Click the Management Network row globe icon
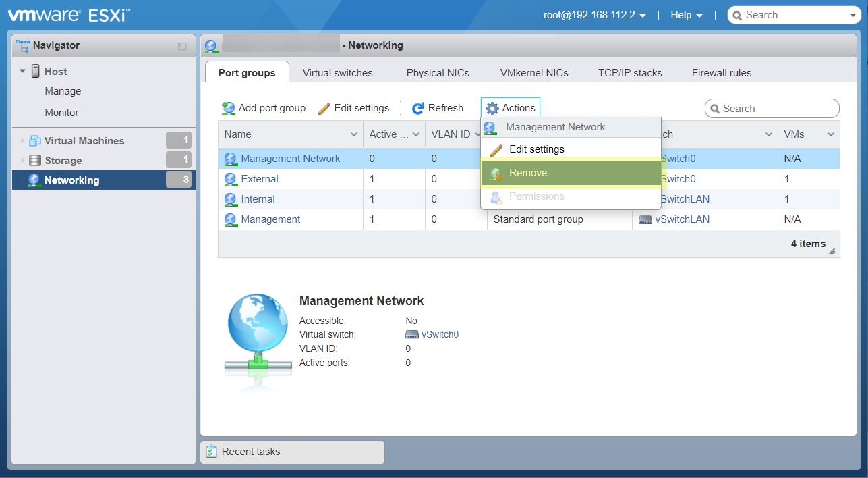 pyautogui.click(x=231, y=159)
